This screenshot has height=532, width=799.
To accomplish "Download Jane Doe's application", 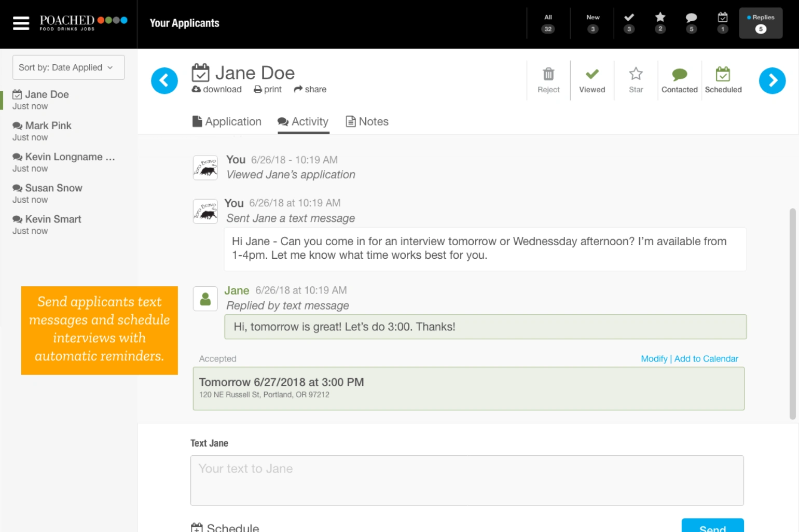I will click(217, 89).
